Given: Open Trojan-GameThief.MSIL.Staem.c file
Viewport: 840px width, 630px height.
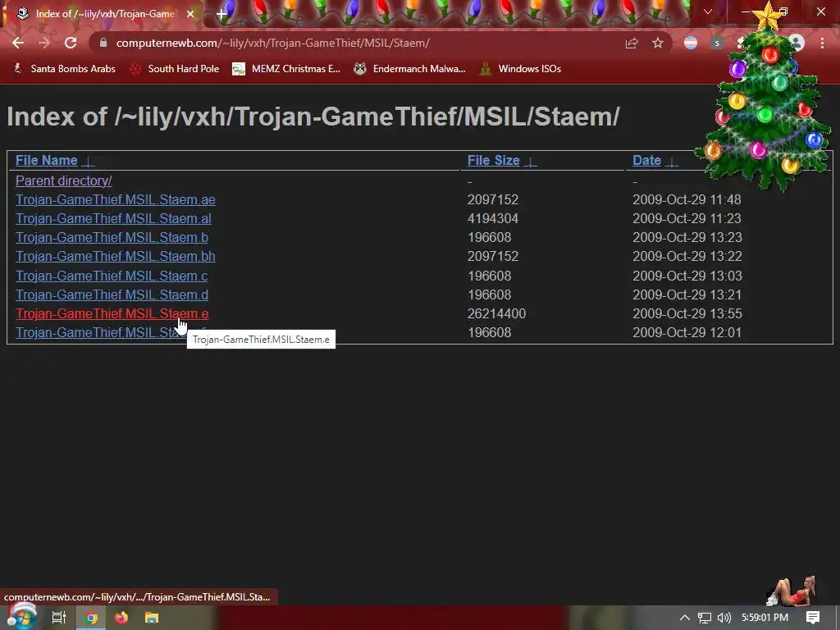Looking at the screenshot, I should point(112,276).
